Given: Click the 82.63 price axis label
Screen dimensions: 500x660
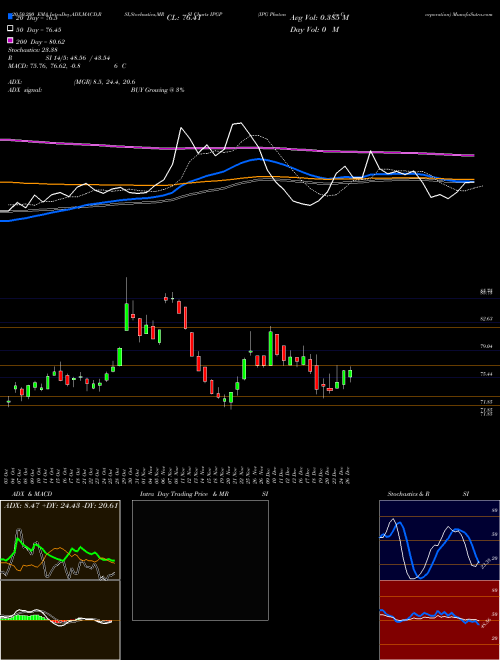Looking at the screenshot, I should tap(487, 319).
